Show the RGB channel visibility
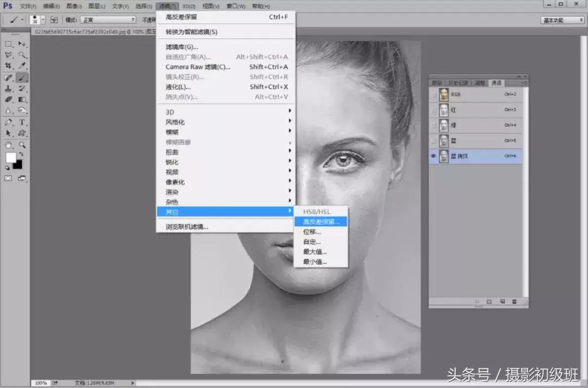The image size is (588, 388). point(434,95)
